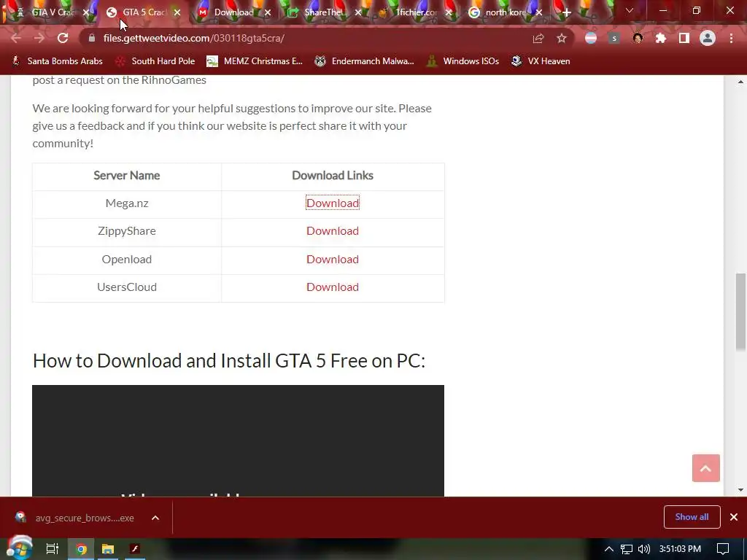Open the Windows Start button

click(x=20, y=548)
